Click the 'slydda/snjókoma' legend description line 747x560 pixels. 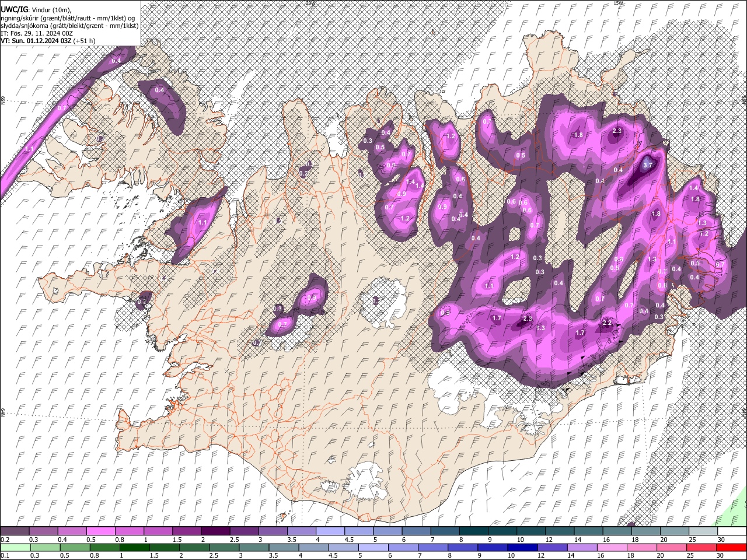[x=69, y=26]
